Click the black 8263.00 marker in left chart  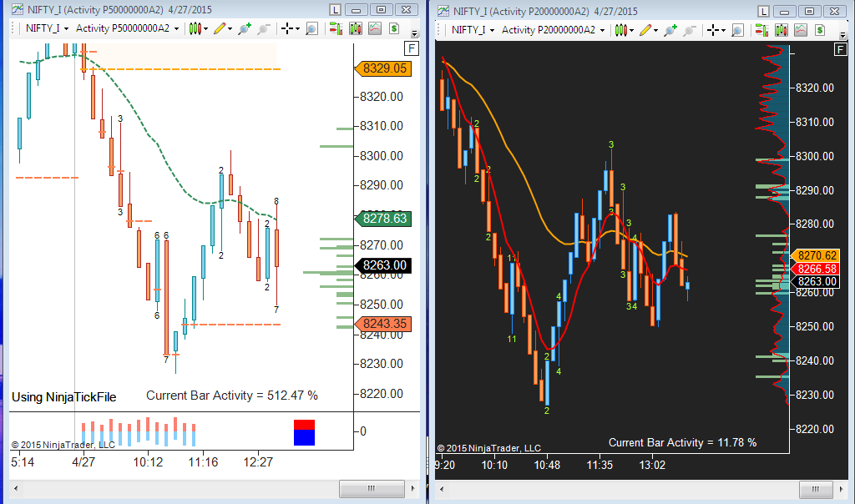click(382, 265)
